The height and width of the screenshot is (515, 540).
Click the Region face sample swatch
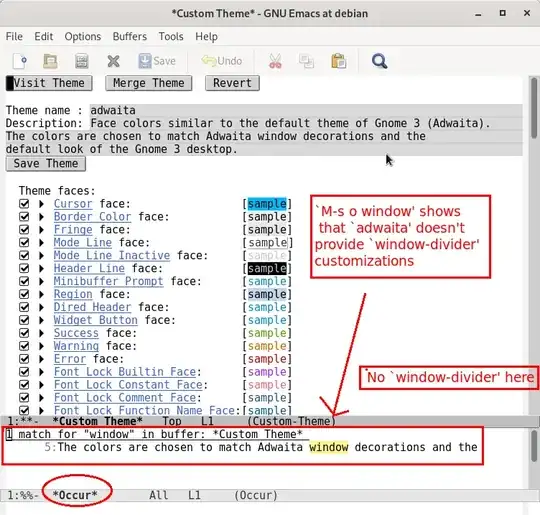[x=267, y=294]
